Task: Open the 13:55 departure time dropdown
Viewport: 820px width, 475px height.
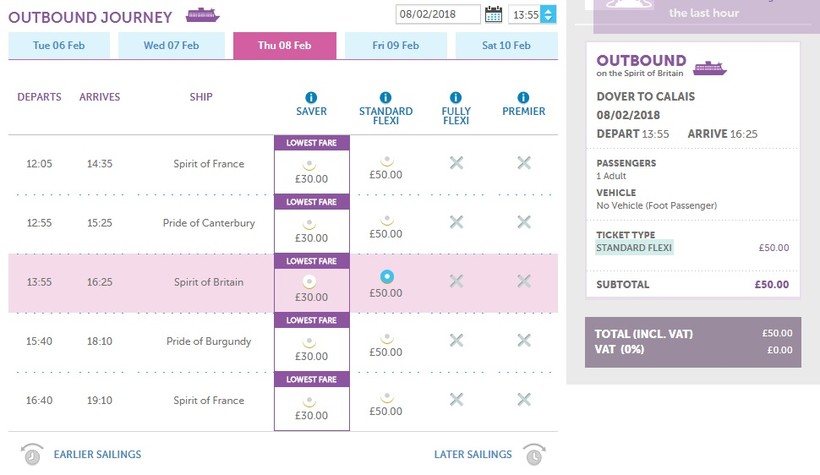Action: tap(547, 14)
